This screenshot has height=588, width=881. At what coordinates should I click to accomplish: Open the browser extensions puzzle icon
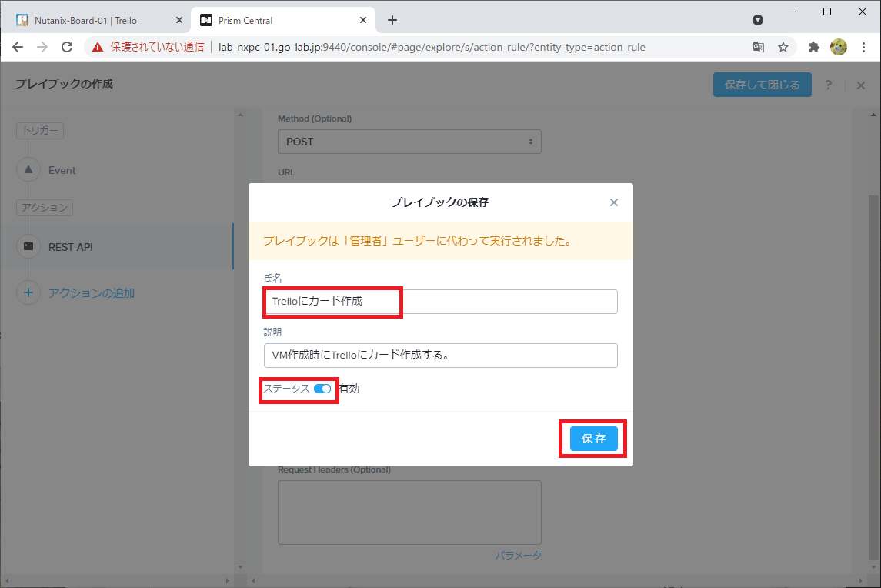(813, 47)
